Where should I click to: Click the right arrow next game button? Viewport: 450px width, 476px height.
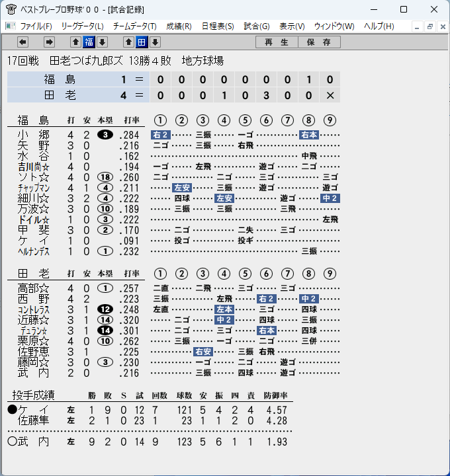[49, 42]
